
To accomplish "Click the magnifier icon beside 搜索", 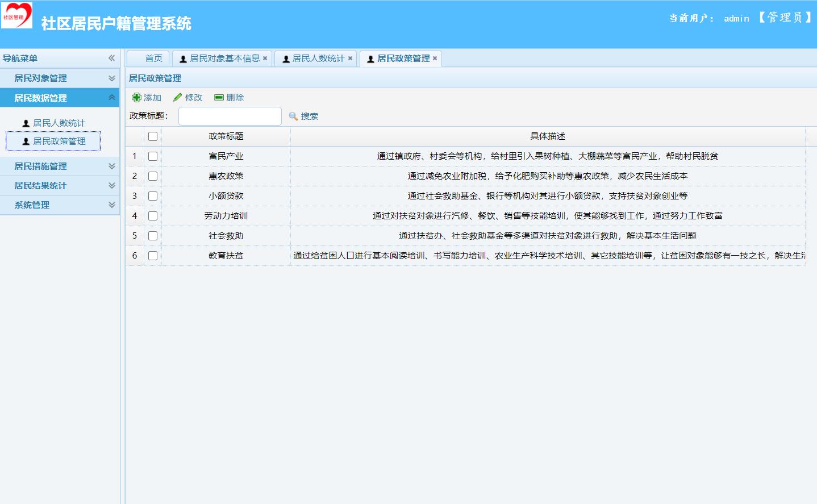I will 293,116.
